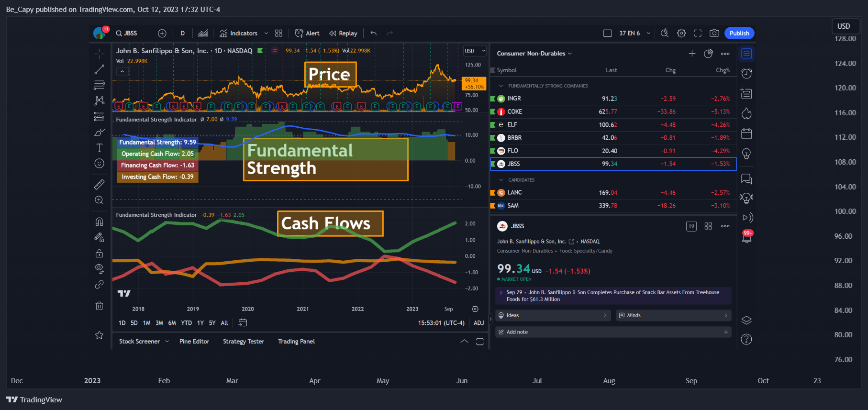Image resolution: width=868 pixels, height=410 pixels.
Task: Switch to the Stock Screener tab
Action: 139,342
